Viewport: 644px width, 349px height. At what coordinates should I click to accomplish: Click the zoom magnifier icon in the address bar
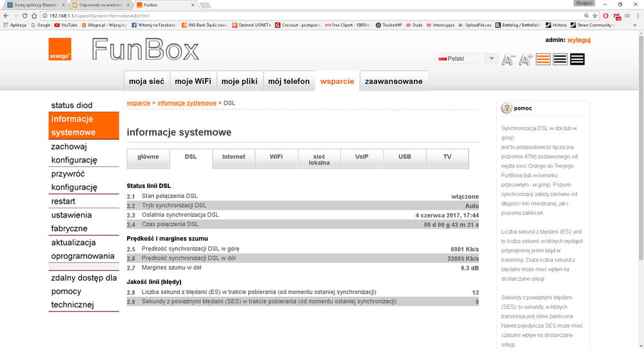coord(586,15)
